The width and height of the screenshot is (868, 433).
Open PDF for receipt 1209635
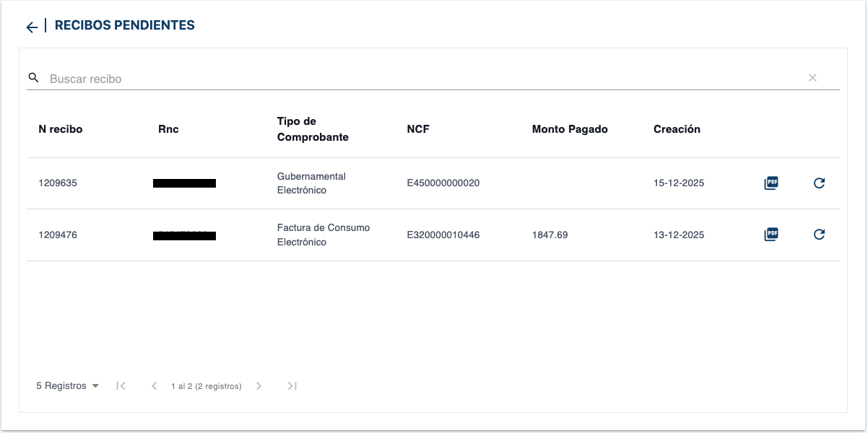point(771,183)
